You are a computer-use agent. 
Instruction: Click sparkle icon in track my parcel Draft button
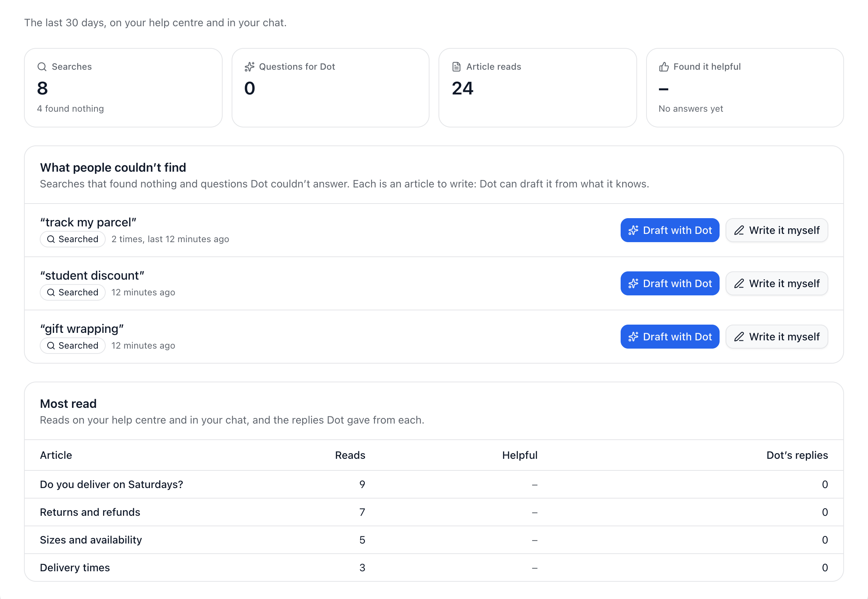pyautogui.click(x=633, y=231)
